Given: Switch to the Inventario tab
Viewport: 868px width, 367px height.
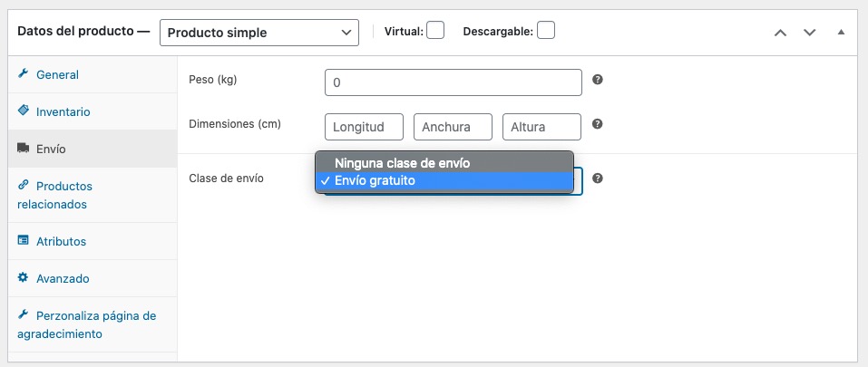Looking at the screenshot, I should [x=63, y=111].
